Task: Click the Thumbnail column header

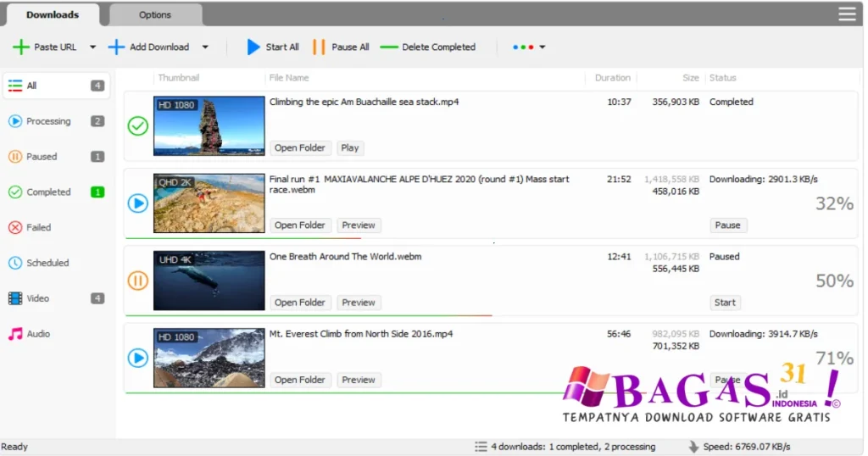Action: (178, 78)
